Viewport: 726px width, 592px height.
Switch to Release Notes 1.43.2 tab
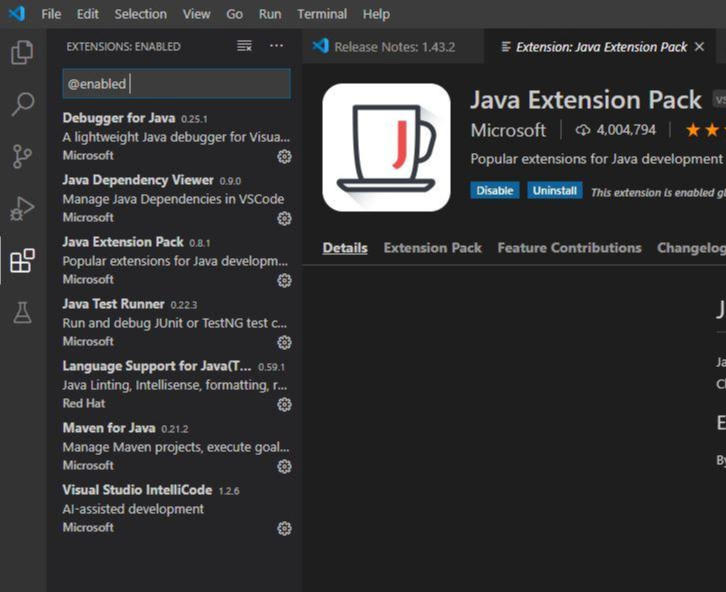393,47
